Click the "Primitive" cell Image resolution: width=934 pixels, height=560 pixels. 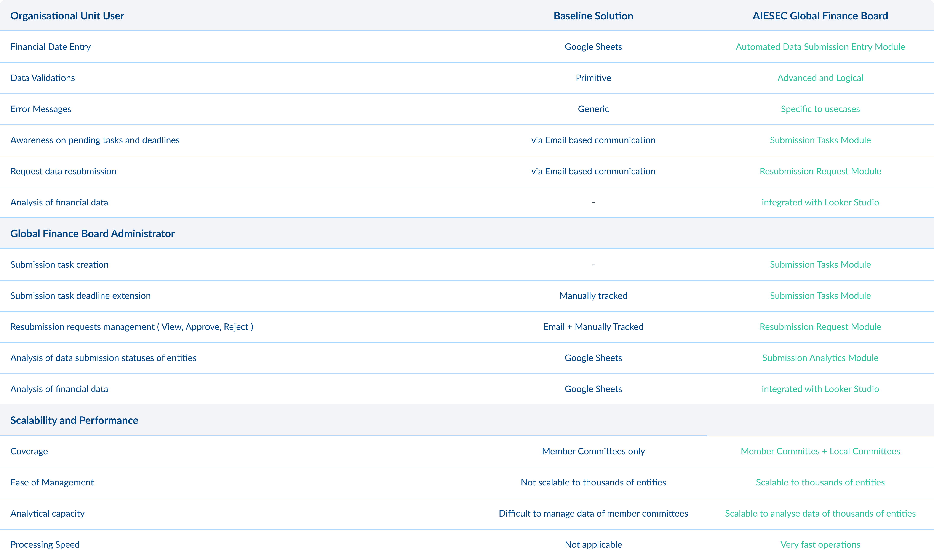click(x=593, y=78)
